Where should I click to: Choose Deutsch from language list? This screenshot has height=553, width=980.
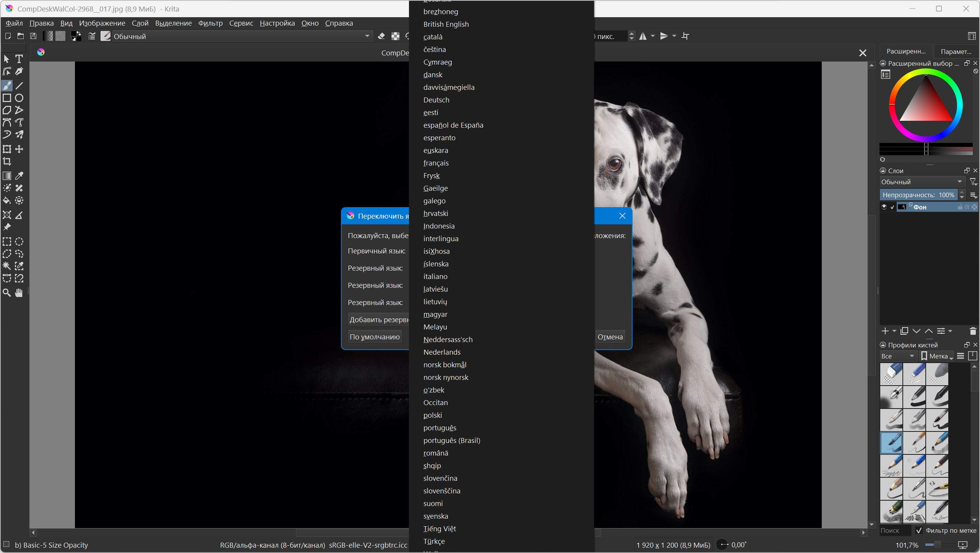pyautogui.click(x=436, y=100)
